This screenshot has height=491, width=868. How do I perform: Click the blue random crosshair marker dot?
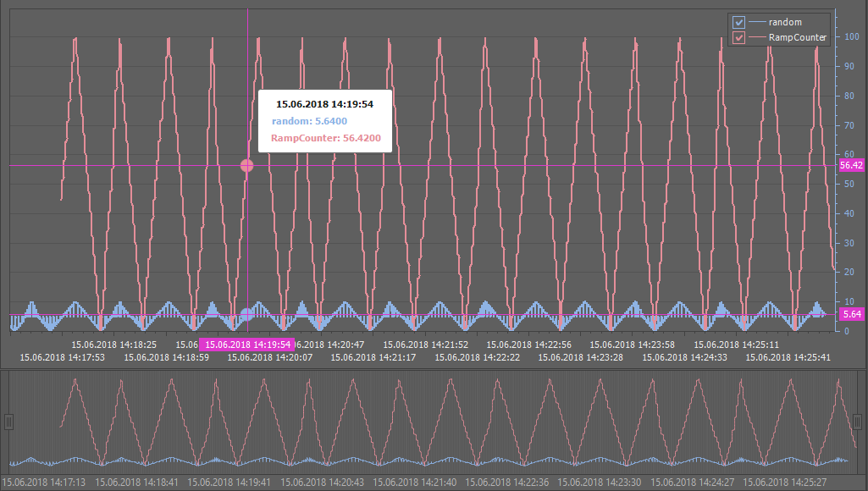[247, 315]
